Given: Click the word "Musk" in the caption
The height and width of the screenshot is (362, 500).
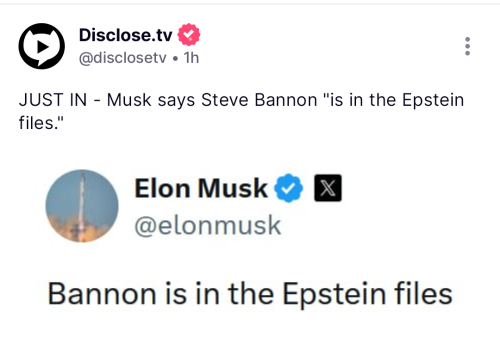Looking at the screenshot, I should (x=129, y=100).
